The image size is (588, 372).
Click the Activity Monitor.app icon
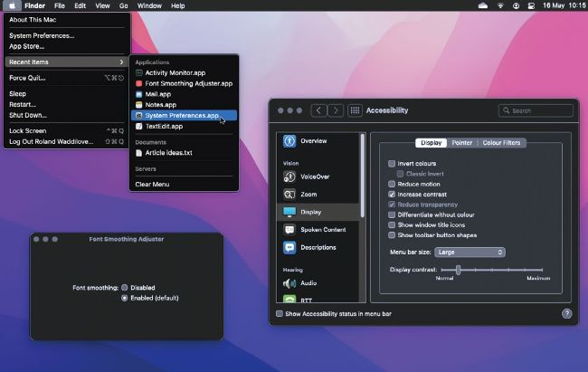click(x=138, y=72)
